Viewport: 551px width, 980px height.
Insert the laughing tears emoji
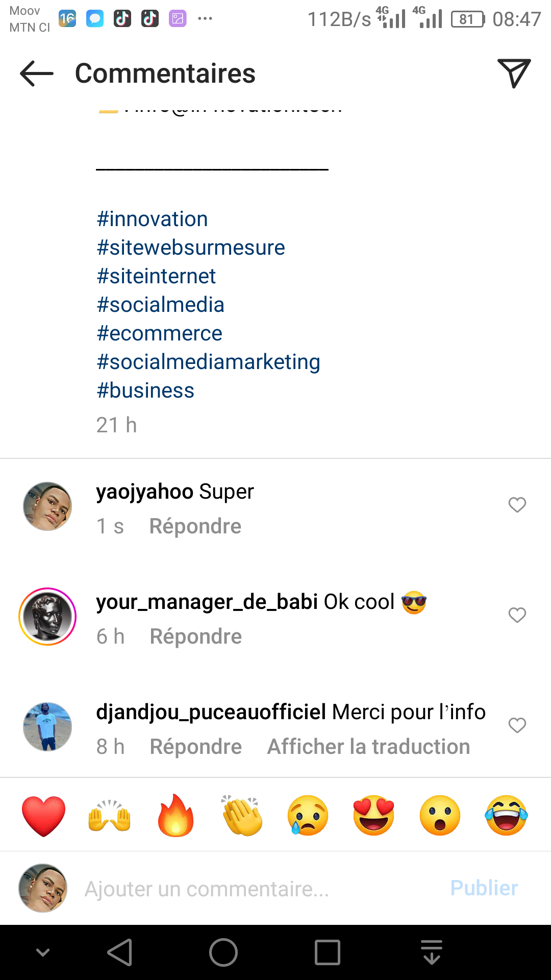[x=506, y=815]
